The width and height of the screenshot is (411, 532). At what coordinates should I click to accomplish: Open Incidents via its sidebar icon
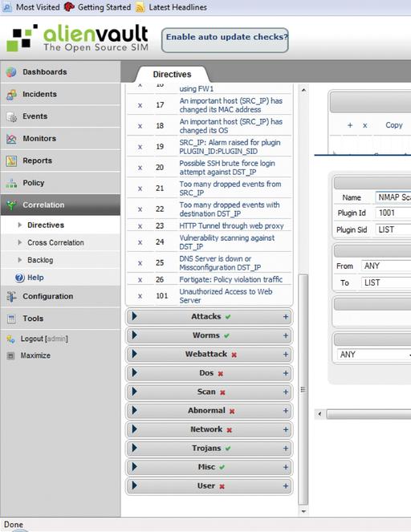coord(11,95)
